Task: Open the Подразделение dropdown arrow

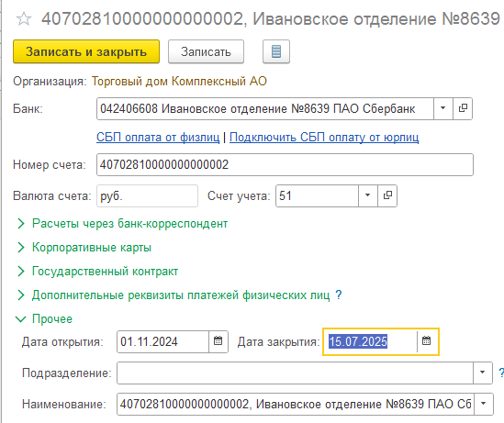Action: click(483, 373)
